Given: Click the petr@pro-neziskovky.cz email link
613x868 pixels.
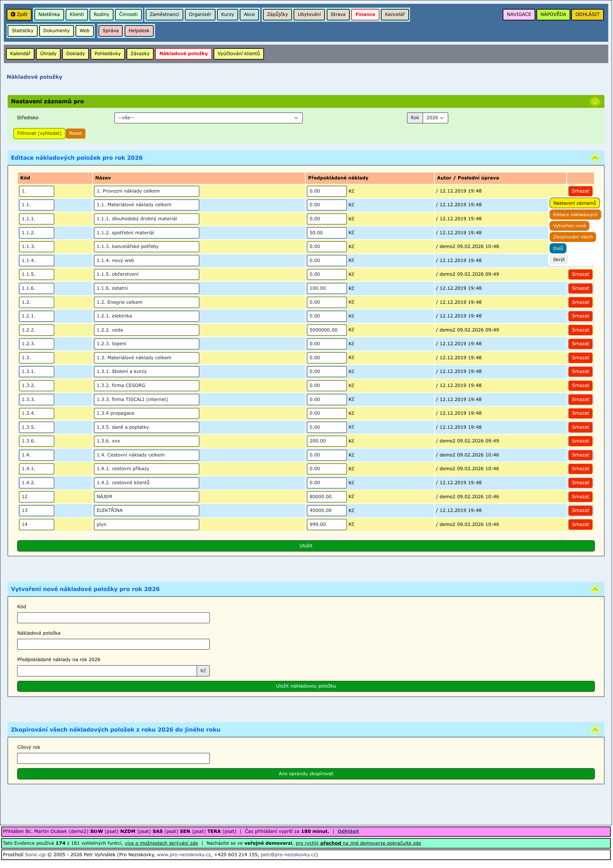Looking at the screenshot, I should pyautogui.click(x=288, y=855).
